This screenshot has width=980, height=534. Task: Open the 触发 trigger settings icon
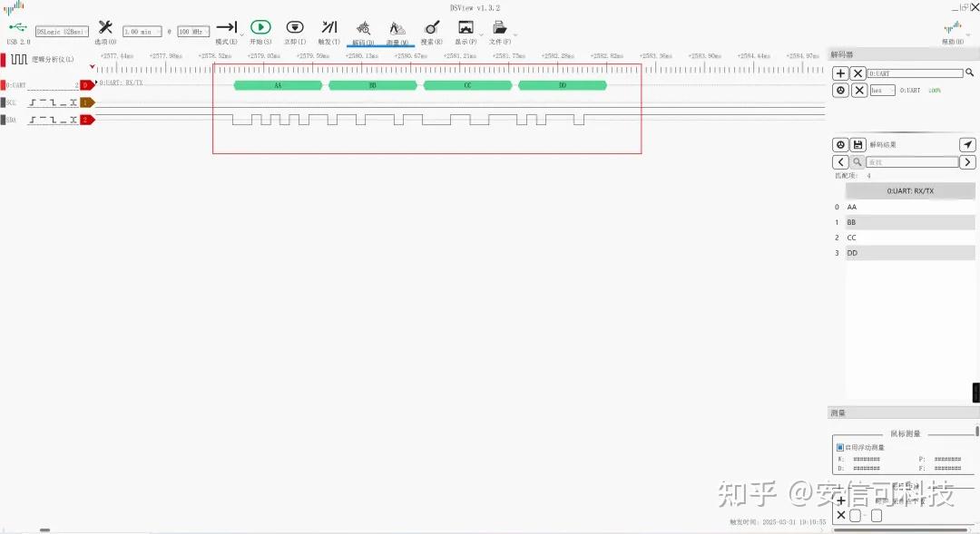click(x=329, y=27)
